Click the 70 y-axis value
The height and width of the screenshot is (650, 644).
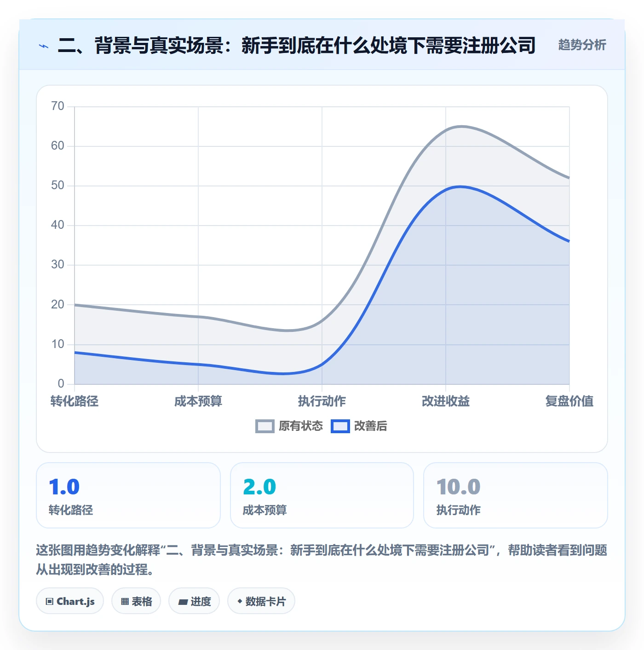[57, 106]
